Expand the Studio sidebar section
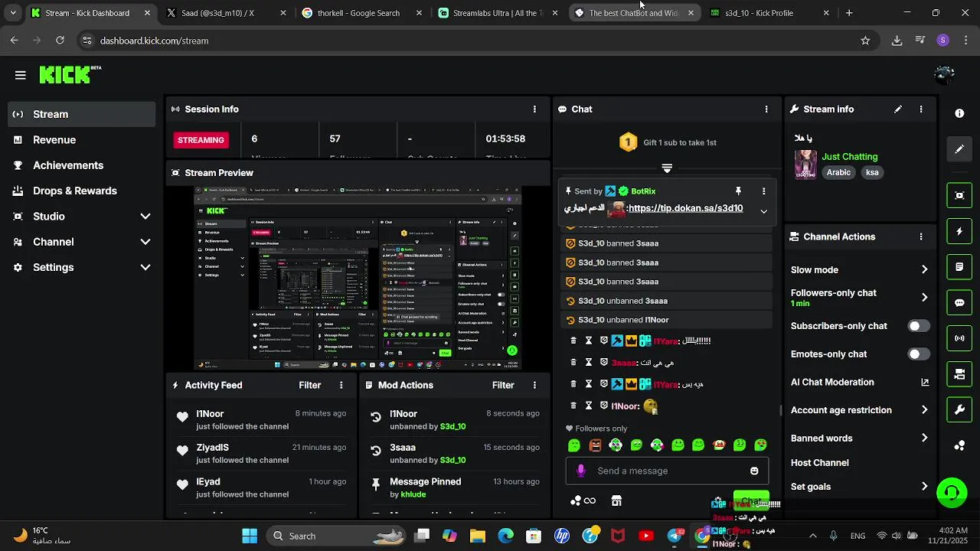Image resolution: width=980 pixels, height=551 pixels. [82, 217]
